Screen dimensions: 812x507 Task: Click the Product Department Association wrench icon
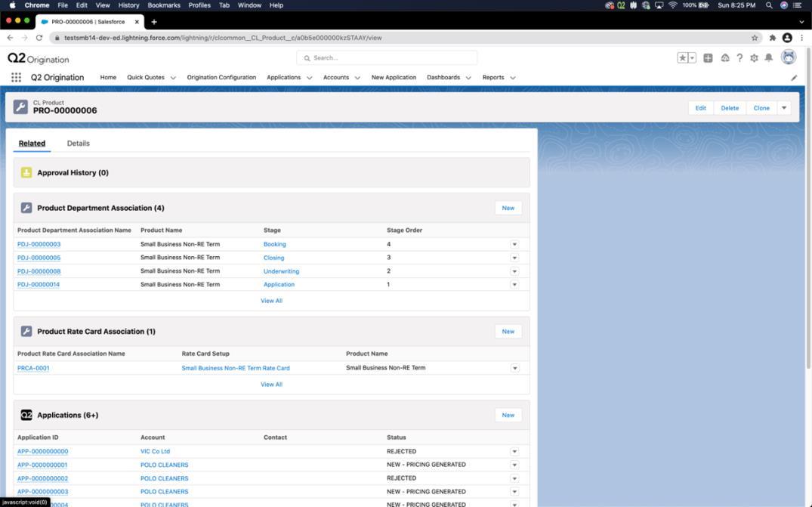click(26, 208)
